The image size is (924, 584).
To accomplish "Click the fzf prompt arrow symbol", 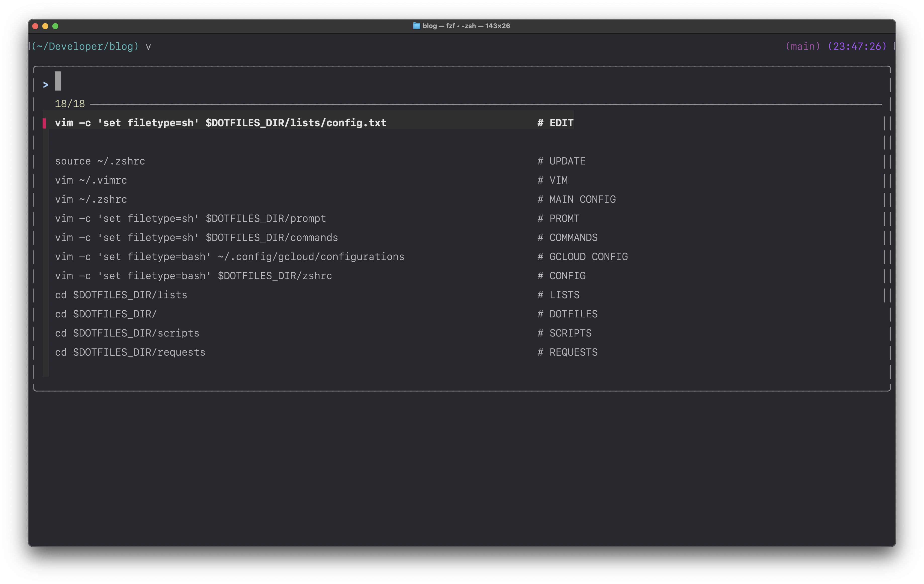I will (46, 85).
